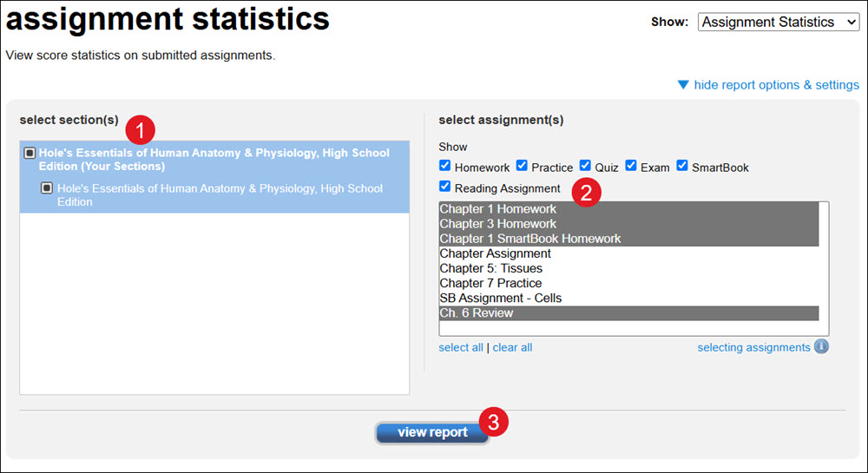
Task: Uncheck the Reading Assignment checkbox
Action: [x=444, y=187]
